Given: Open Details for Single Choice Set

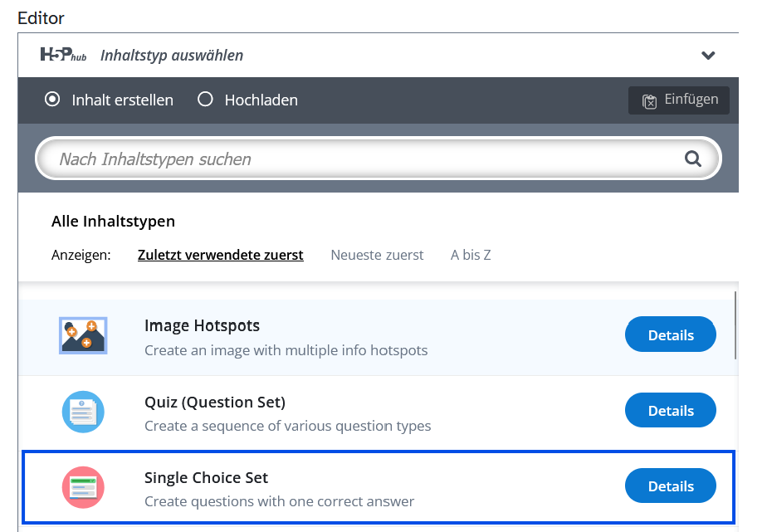Looking at the screenshot, I should click(x=670, y=486).
